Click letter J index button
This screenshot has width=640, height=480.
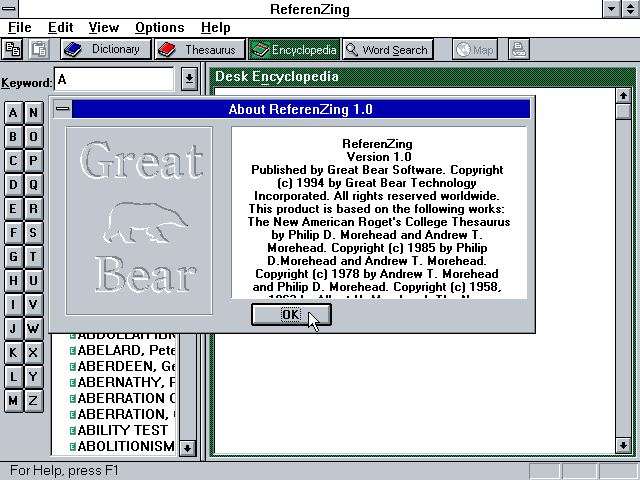[x=13, y=329]
